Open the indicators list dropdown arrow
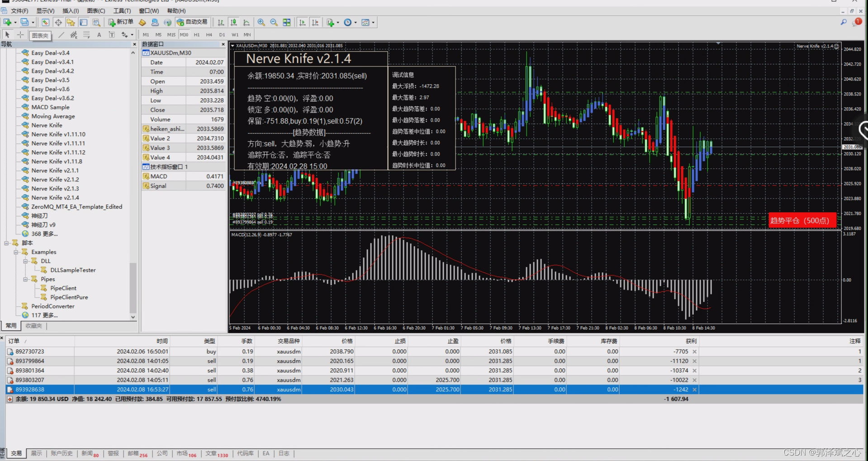This screenshot has width=868, height=461. (x=338, y=22)
